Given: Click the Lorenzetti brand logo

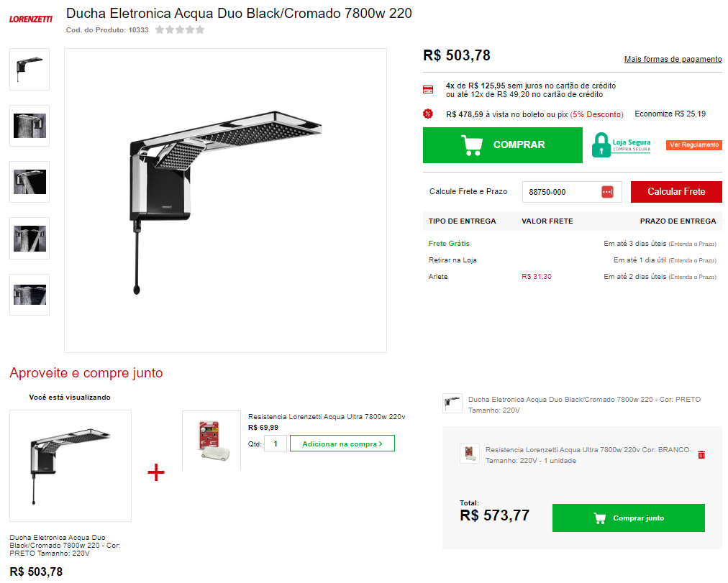Looking at the screenshot, I should point(31,19).
